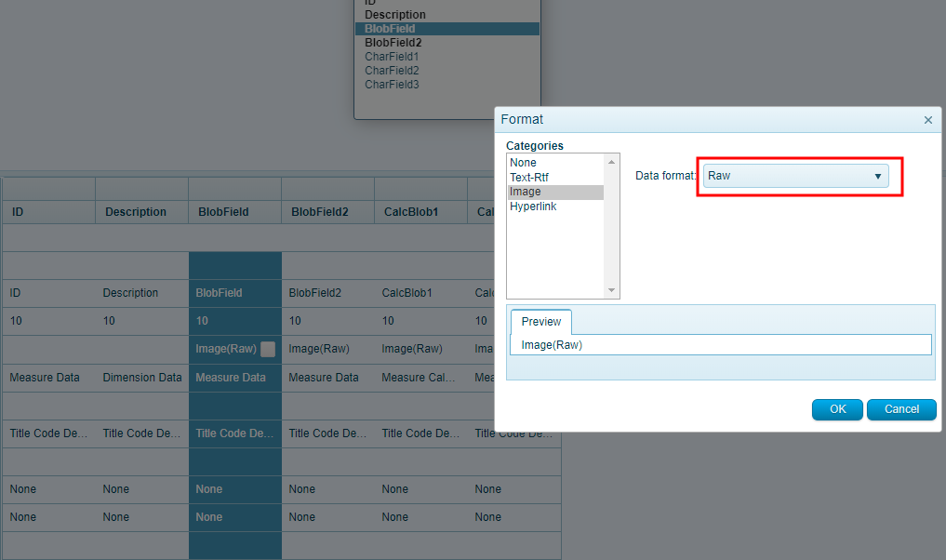
Task: Confirm the format with OK
Action: pyautogui.click(x=837, y=409)
